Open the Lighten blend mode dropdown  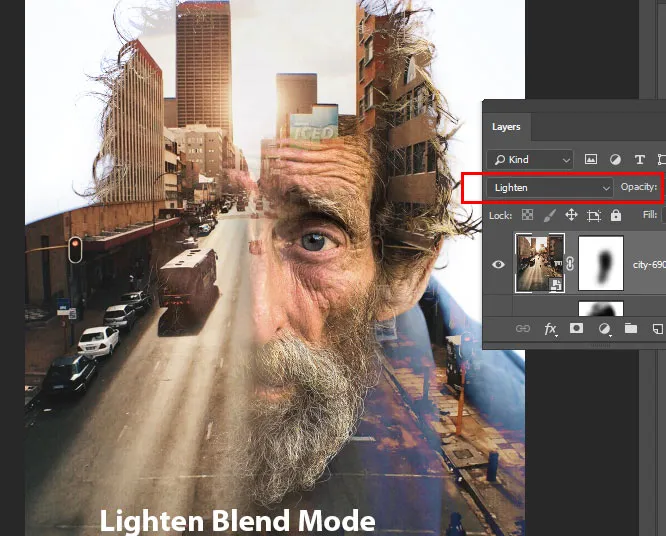[550, 188]
